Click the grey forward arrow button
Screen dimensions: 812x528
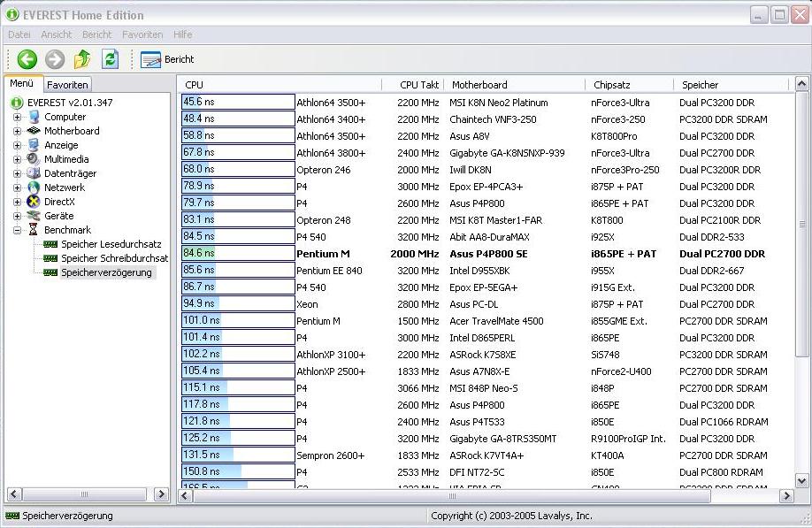55,59
